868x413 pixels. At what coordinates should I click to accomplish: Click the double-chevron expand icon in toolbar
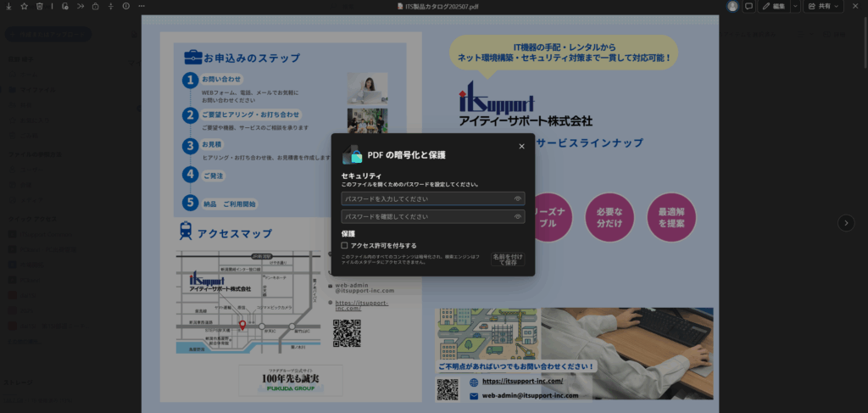click(x=80, y=6)
